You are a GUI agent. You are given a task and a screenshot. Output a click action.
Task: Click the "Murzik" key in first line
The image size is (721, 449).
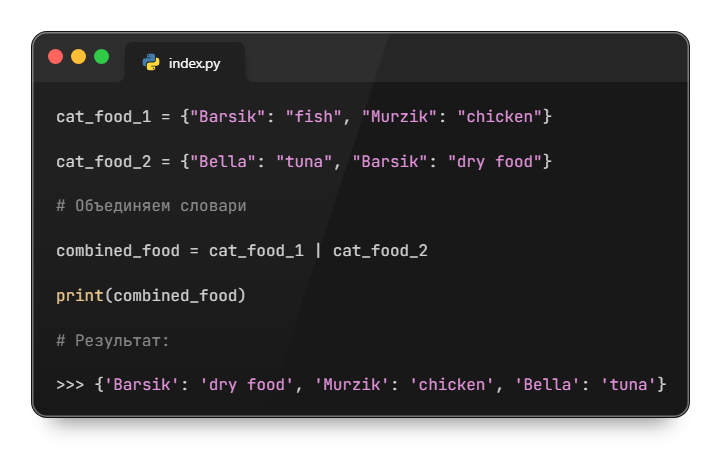399,117
